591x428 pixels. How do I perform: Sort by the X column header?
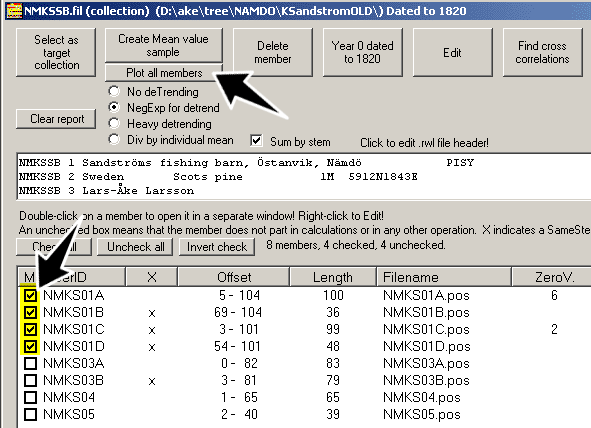click(x=152, y=277)
